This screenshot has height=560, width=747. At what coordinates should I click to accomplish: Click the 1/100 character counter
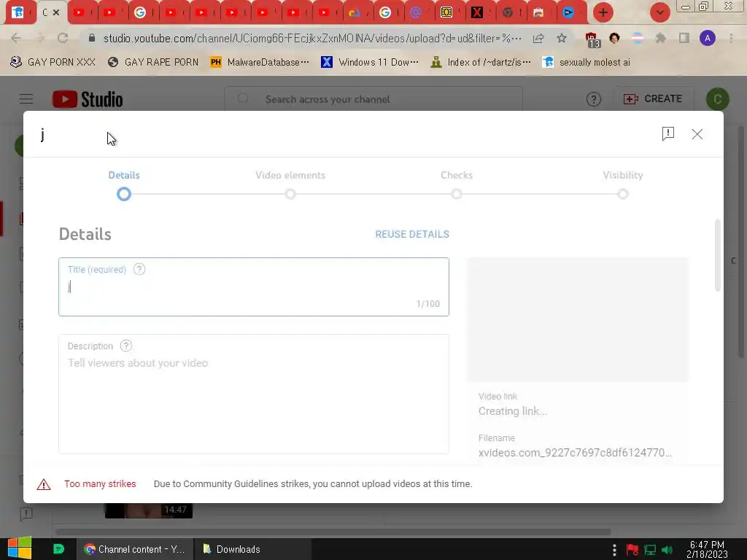427,304
